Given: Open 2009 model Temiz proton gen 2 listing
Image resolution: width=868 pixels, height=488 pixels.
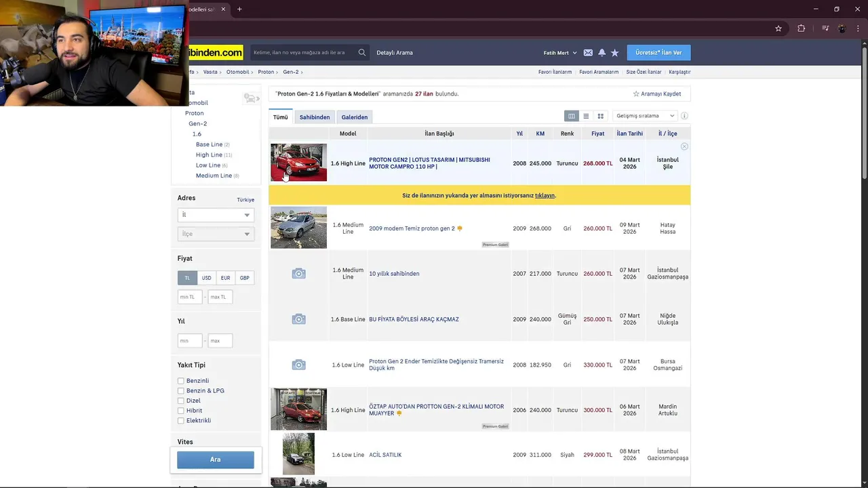Looking at the screenshot, I should (x=412, y=228).
